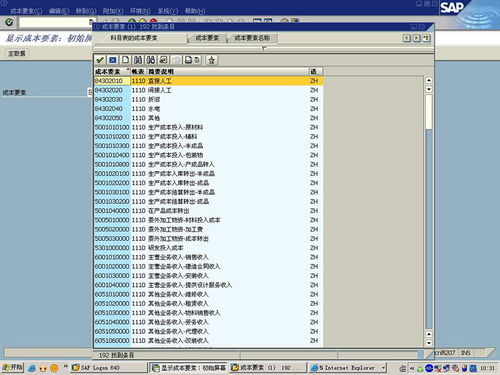Click the command input field in toolbar

click(x=54, y=22)
